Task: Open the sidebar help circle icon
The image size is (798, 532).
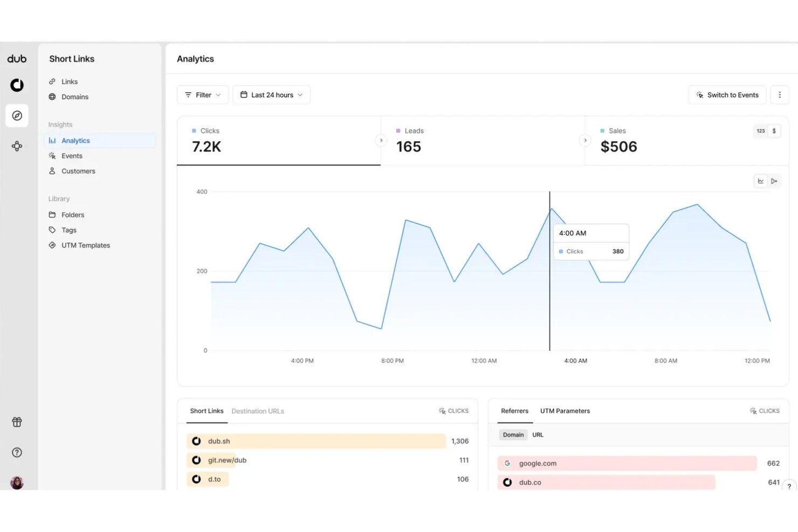Action: (17, 453)
